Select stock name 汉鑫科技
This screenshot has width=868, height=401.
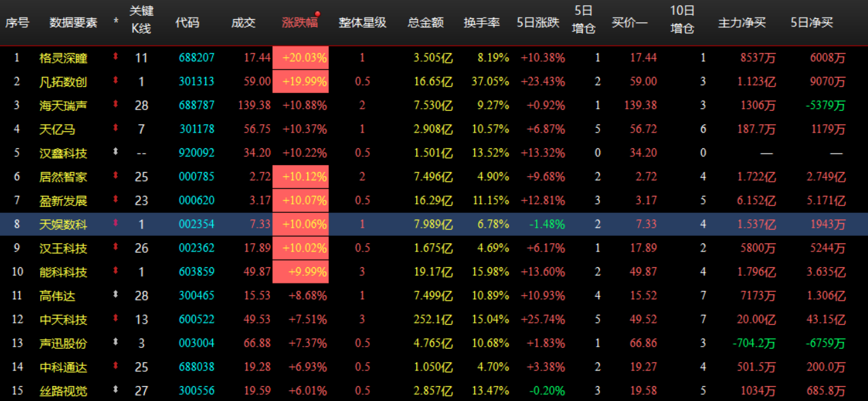[63, 153]
